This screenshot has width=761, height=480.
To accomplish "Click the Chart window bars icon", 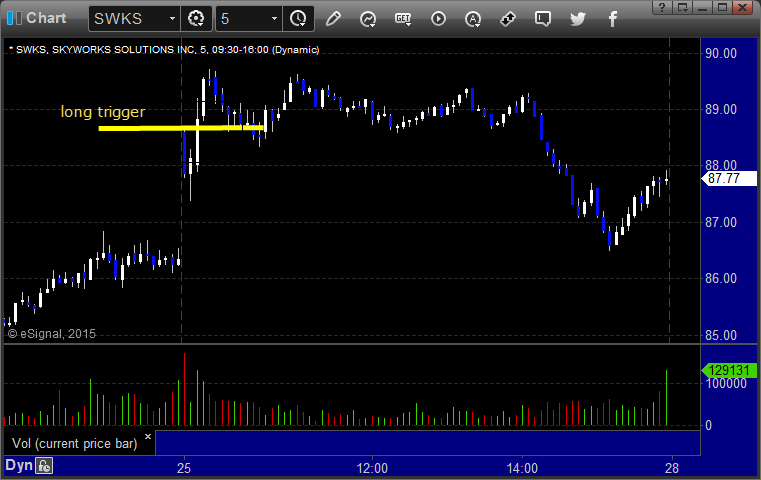I will (15, 18).
